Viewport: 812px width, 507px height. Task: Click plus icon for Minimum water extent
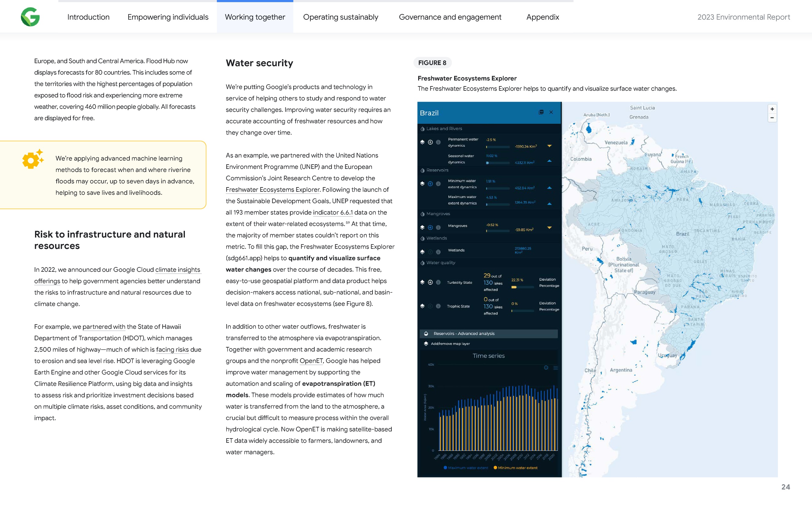[430, 184]
